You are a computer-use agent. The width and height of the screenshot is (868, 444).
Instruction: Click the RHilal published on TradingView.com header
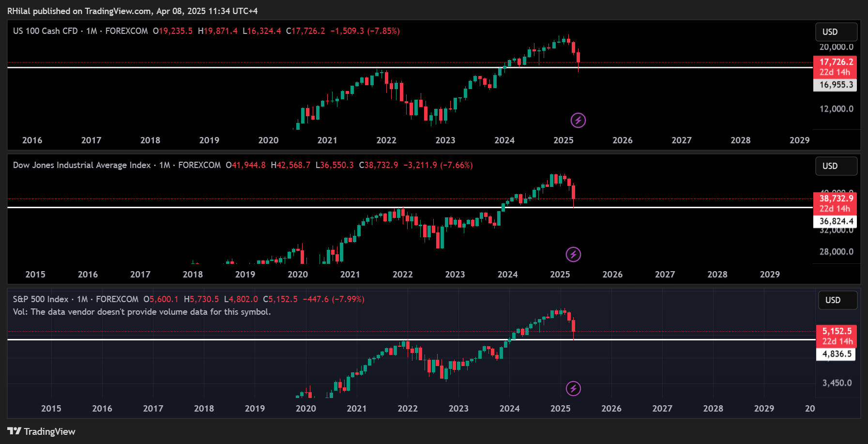pyautogui.click(x=132, y=11)
